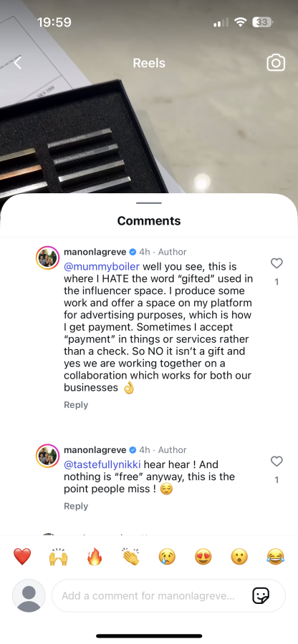Reply to the 'gifted' comment about @mummyboiler
This screenshot has width=298, height=644.
point(76,404)
